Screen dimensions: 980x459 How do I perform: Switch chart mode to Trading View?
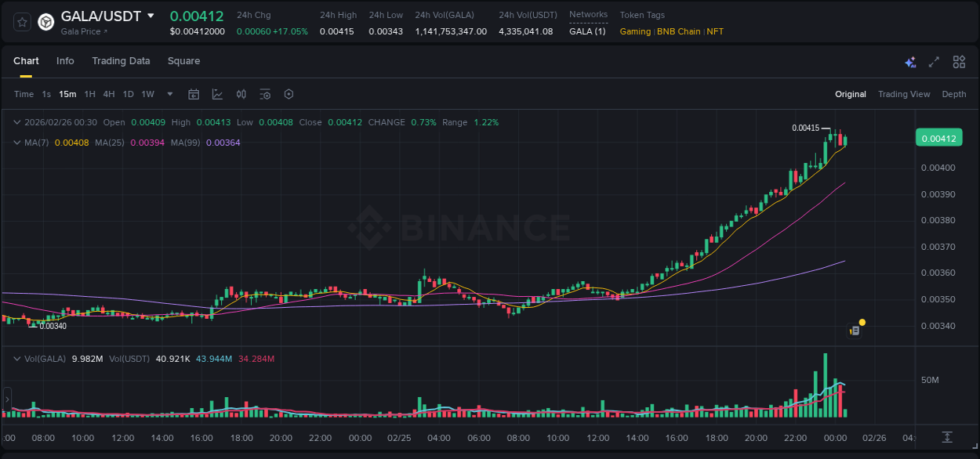(904, 94)
